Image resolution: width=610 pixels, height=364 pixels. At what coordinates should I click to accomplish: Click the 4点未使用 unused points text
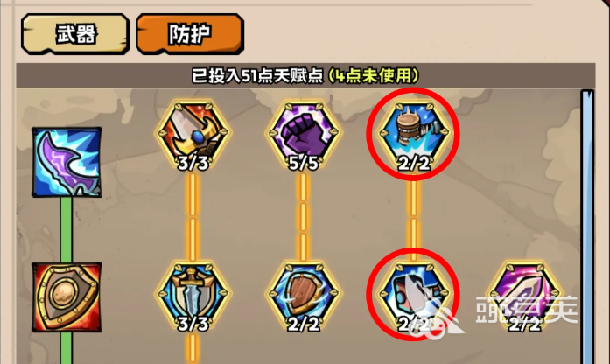pyautogui.click(x=374, y=75)
